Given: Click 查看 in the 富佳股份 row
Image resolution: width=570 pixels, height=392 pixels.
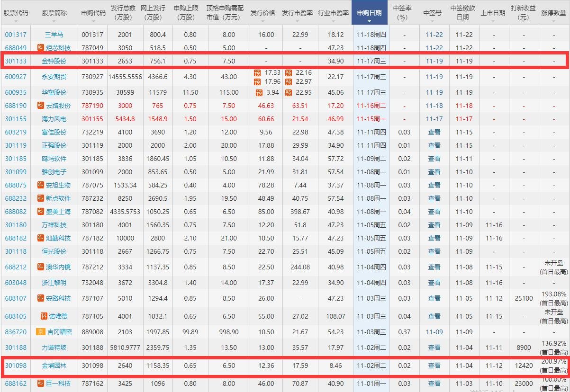Looking at the screenshot, I should (x=434, y=132).
